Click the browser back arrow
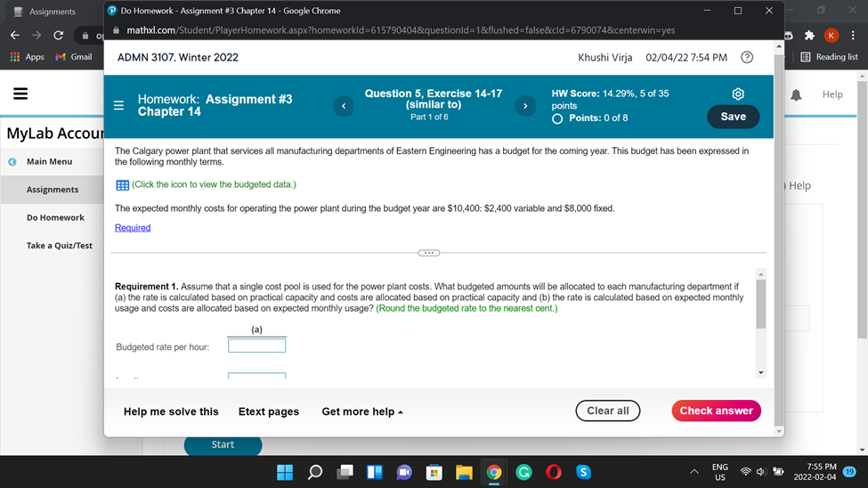868x488 pixels. [15, 36]
